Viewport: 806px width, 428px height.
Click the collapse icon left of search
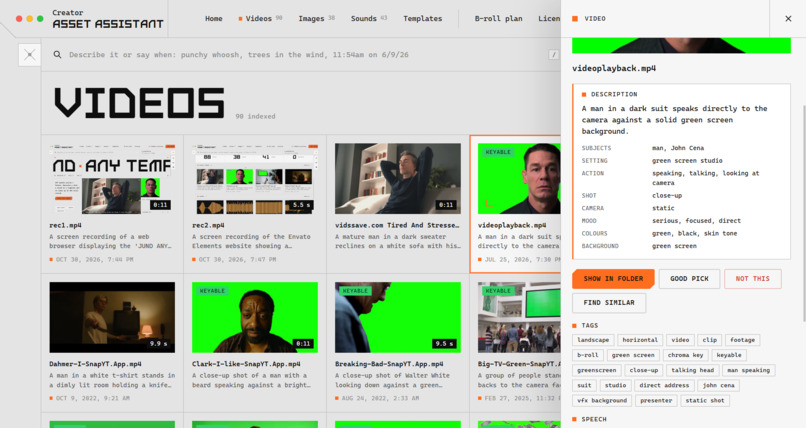(29, 54)
